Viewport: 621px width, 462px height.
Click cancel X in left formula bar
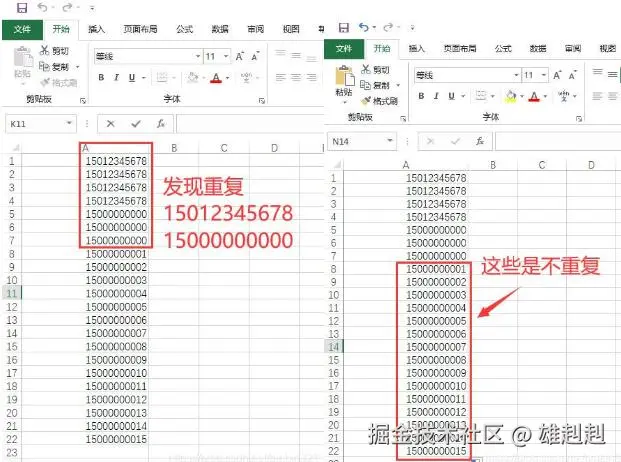[110, 124]
